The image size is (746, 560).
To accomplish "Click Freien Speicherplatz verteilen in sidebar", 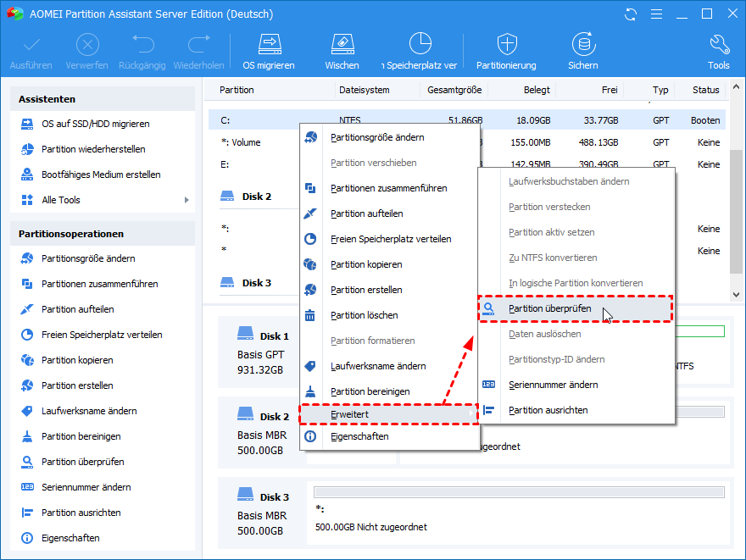I will pos(103,335).
